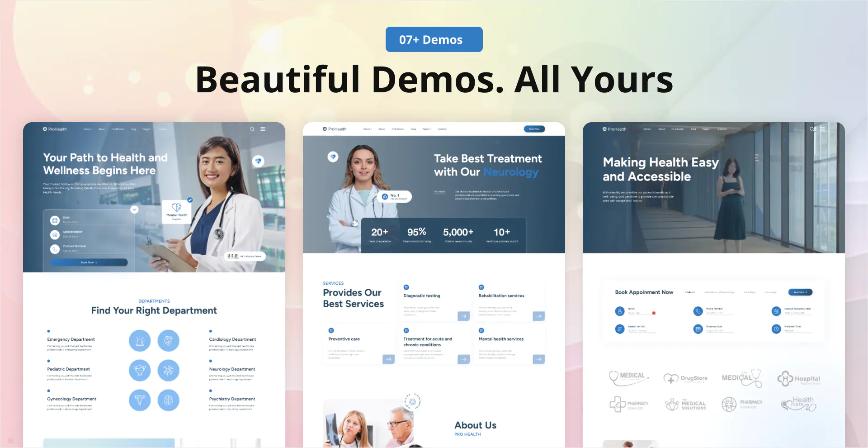The width and height of the screenshot is (868, 448).
Task: Click the Psychiatry Department brain icon
Action: [x=168, y=400]
